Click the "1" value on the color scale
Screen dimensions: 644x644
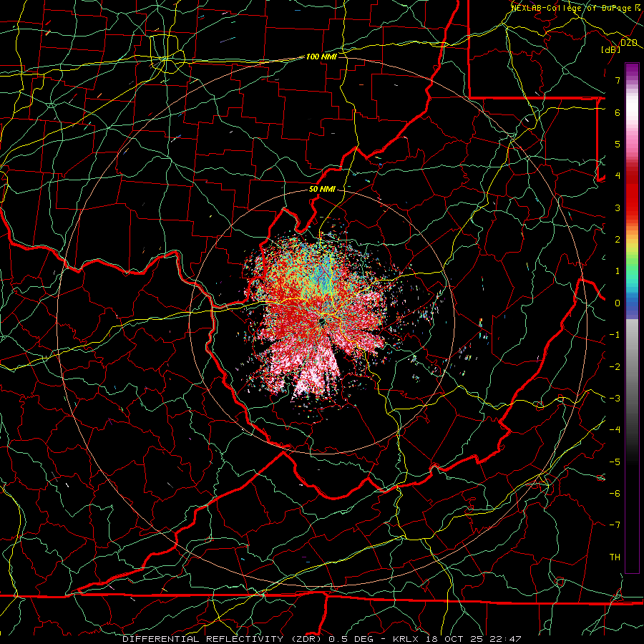tap(618, 271)
